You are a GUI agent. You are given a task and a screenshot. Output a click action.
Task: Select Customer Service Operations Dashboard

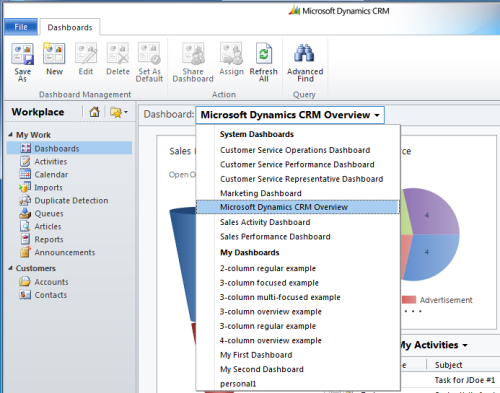pos(295,150)
